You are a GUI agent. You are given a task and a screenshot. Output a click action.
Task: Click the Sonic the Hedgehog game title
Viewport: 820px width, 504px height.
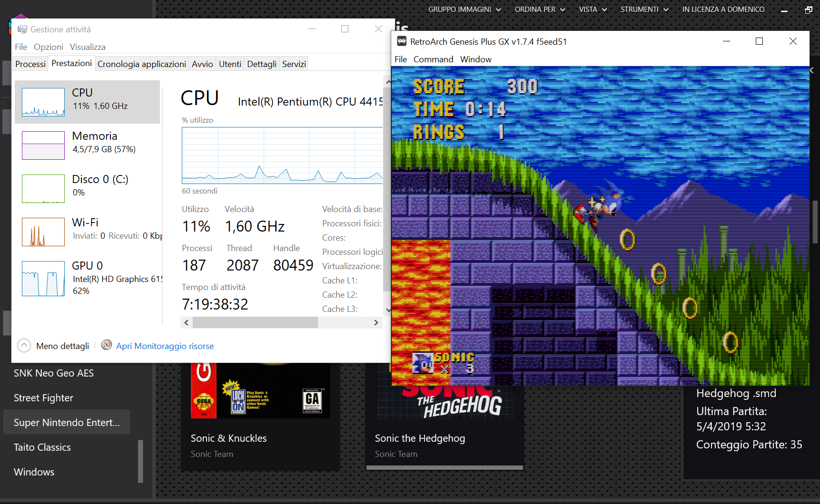coord(420,438)
